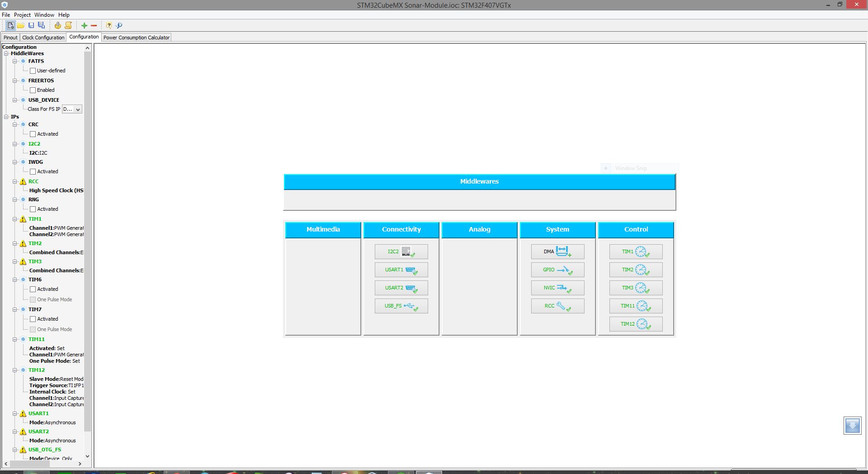
Task: Select USART2 item in the tree
Action: click(x=38, y=431)
